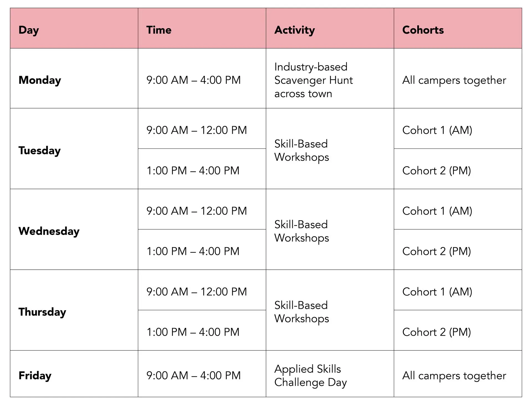The image size is (532, 405).
Task: Click Tuesday's Cohort 2 (PM) cell
Action: 436,171
